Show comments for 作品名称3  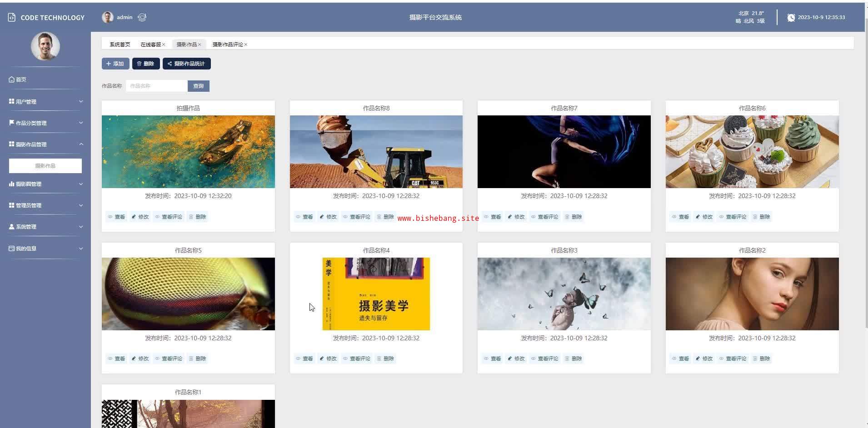coord(545,358)
